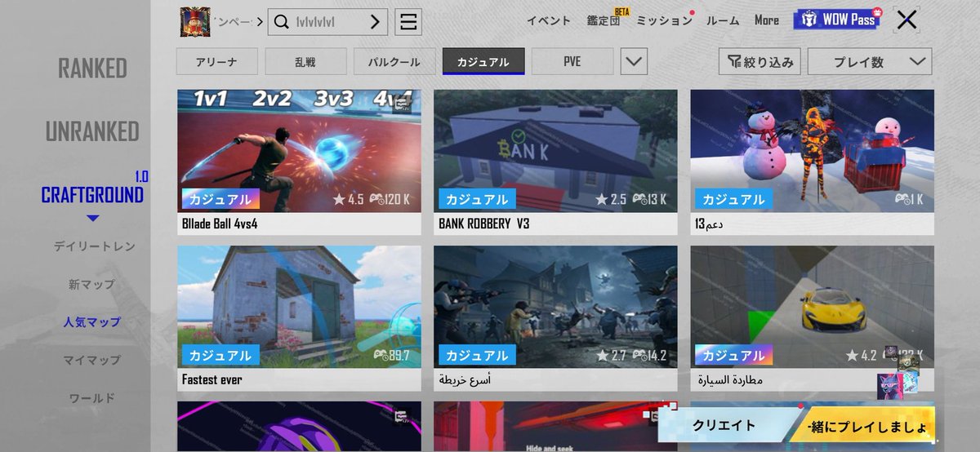Open 鑑定団 BETA menu

(x=604, y=20)
